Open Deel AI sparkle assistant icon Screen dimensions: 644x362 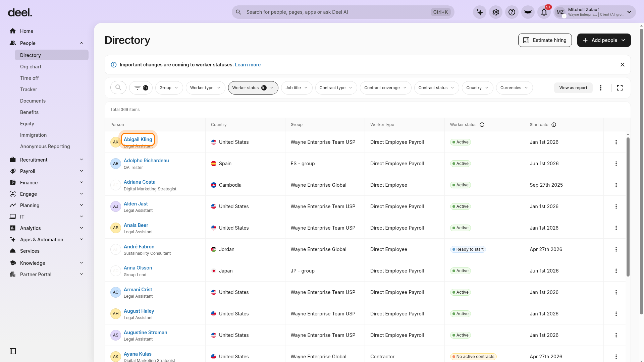pos(480,12)
